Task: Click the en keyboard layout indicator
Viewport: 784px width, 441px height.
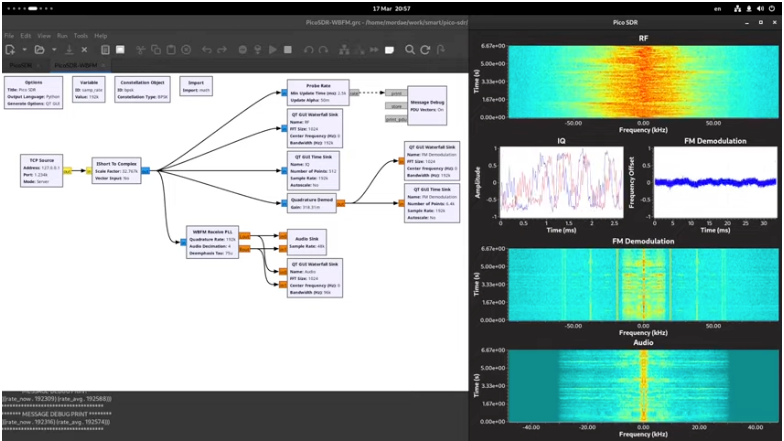Action: (718, 8)
